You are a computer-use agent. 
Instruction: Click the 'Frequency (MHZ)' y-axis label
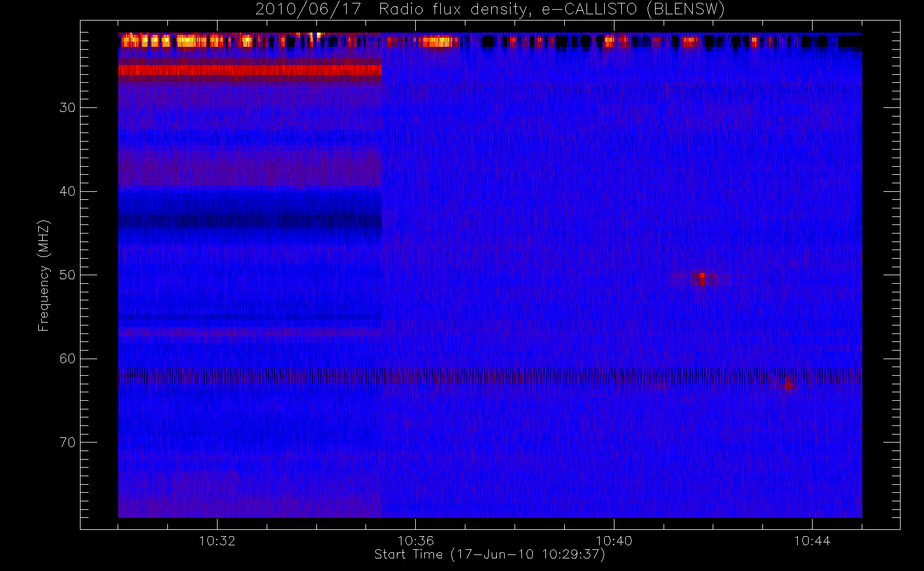pyautogui.click(x=44, y=275)
